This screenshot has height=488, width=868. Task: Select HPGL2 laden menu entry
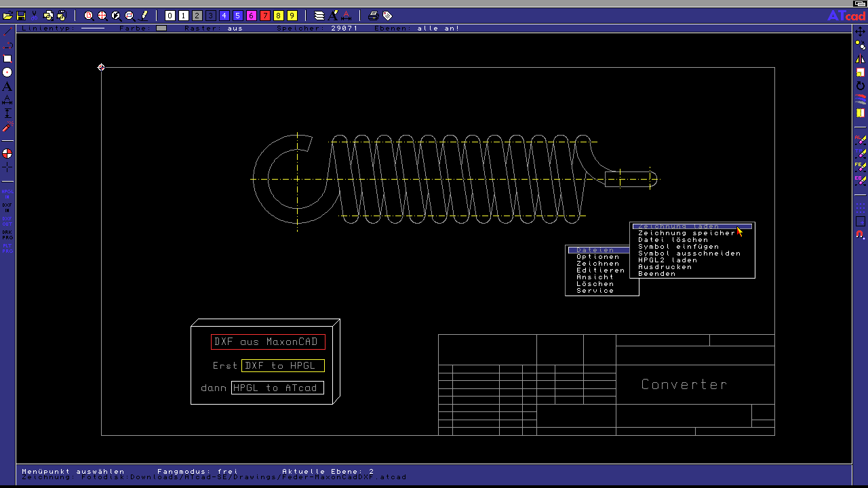point(667,260)
